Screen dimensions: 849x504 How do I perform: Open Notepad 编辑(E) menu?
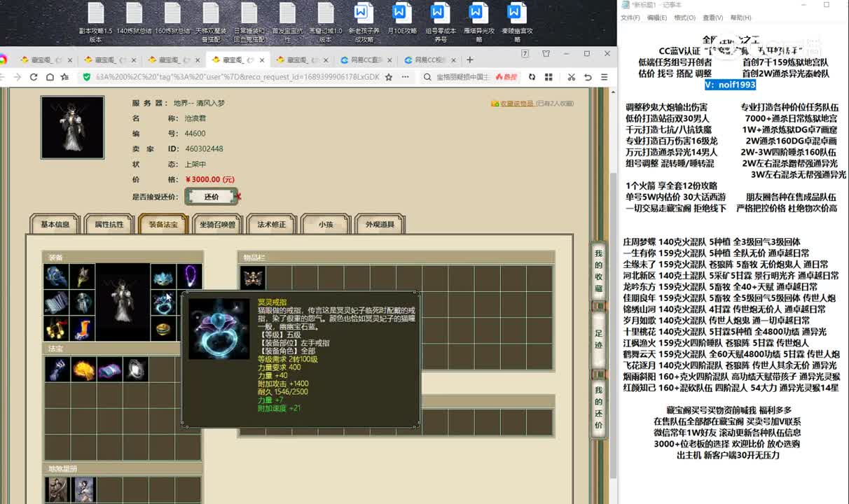(x=656, y=17)
